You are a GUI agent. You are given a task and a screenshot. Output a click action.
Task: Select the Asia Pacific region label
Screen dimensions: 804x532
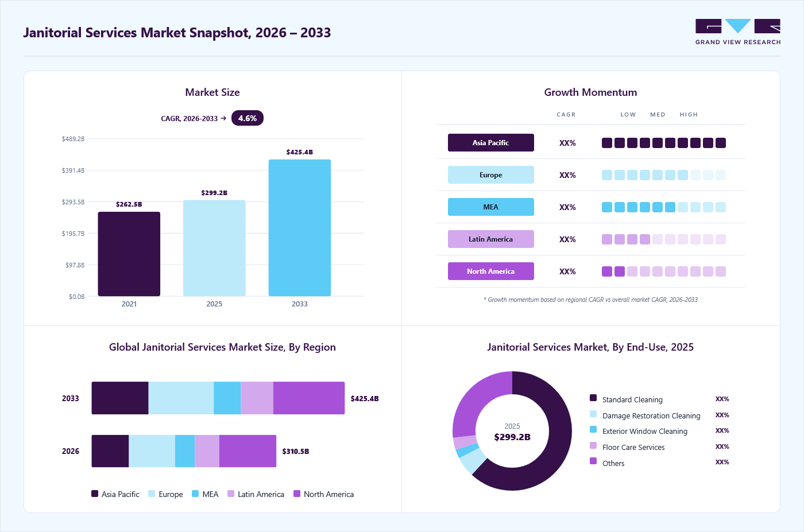pyautogui.click(x=491, y=143)
